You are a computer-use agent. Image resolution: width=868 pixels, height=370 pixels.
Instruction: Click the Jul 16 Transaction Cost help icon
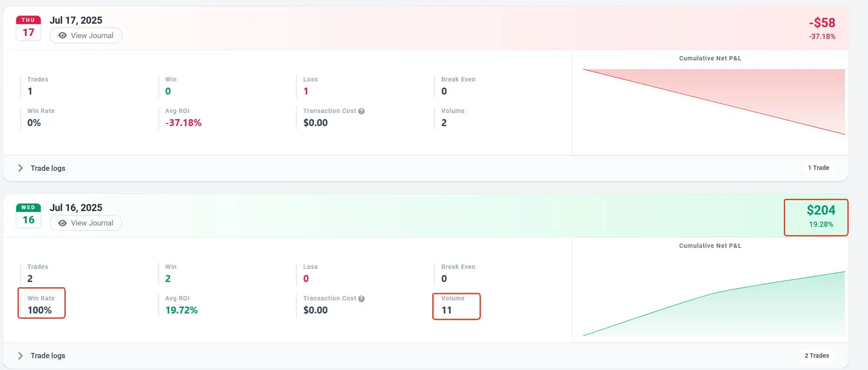pos(362,299)
